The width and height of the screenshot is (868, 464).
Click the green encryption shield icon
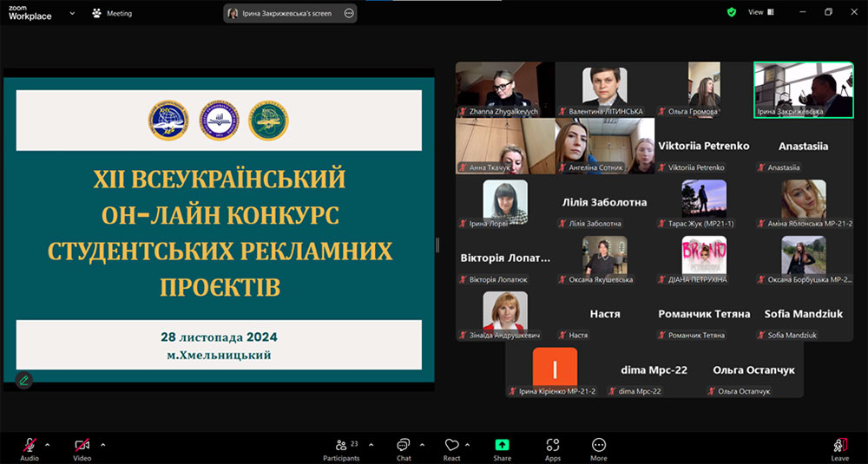pos(732,12)
